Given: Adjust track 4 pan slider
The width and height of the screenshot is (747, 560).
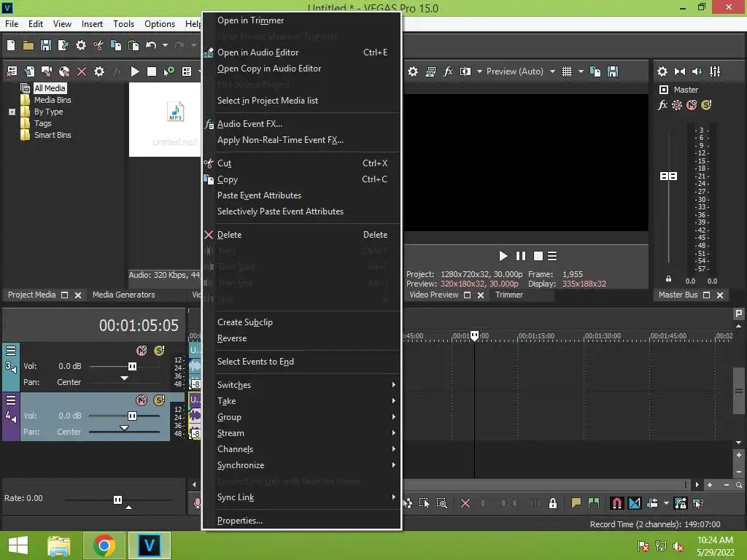Looking at the screenshot, I should pos(124,429).
